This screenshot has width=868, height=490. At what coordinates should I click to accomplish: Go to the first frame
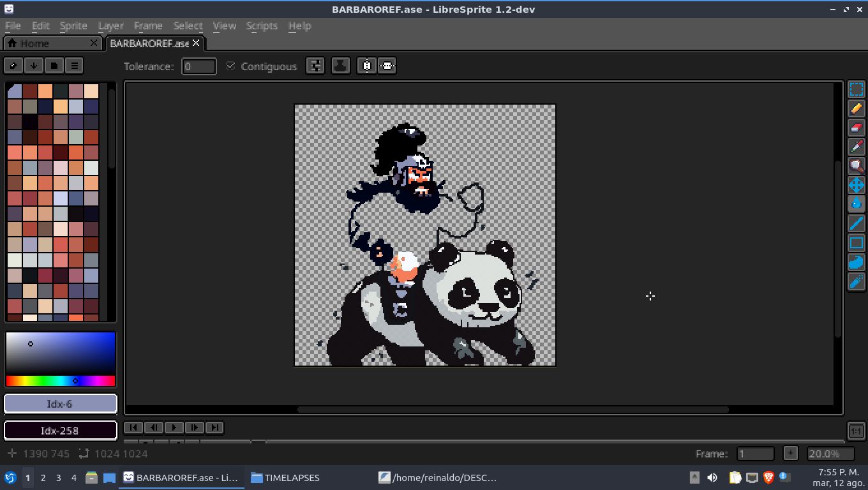pyautogui.click(x=133, y=427)
